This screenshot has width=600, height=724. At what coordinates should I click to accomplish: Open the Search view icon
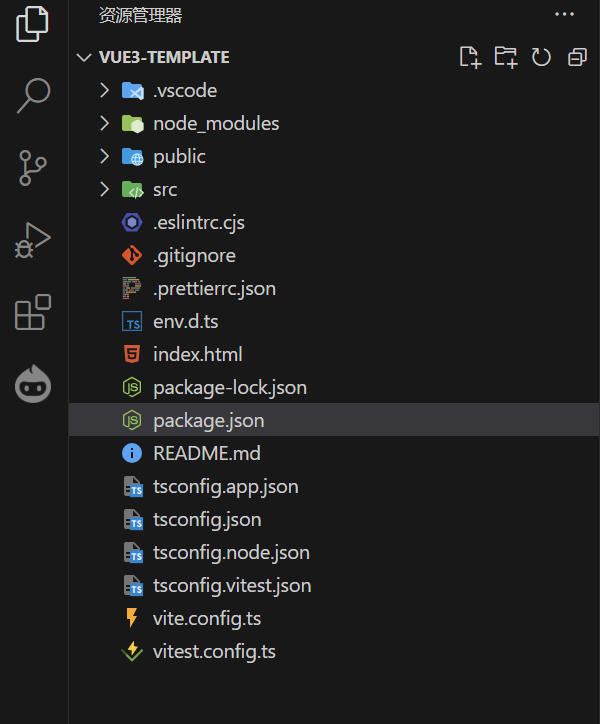pyautogui.click(x=33, y=95)
